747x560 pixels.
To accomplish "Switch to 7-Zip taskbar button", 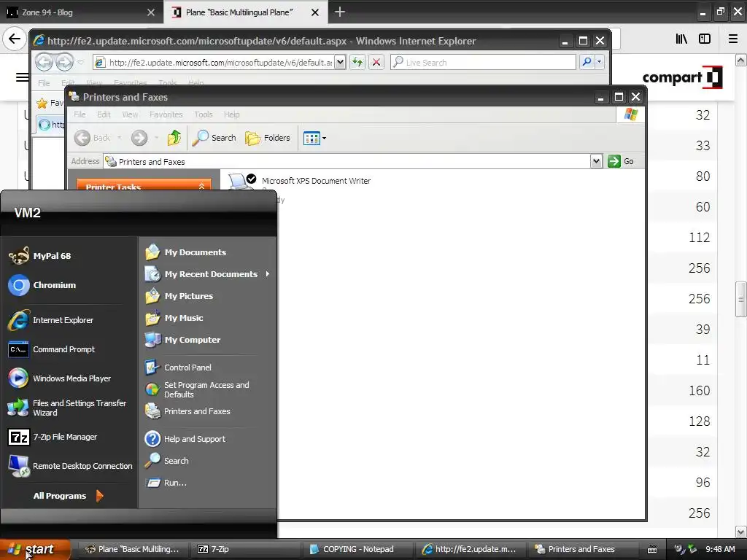I will click(x=245, y=549).
